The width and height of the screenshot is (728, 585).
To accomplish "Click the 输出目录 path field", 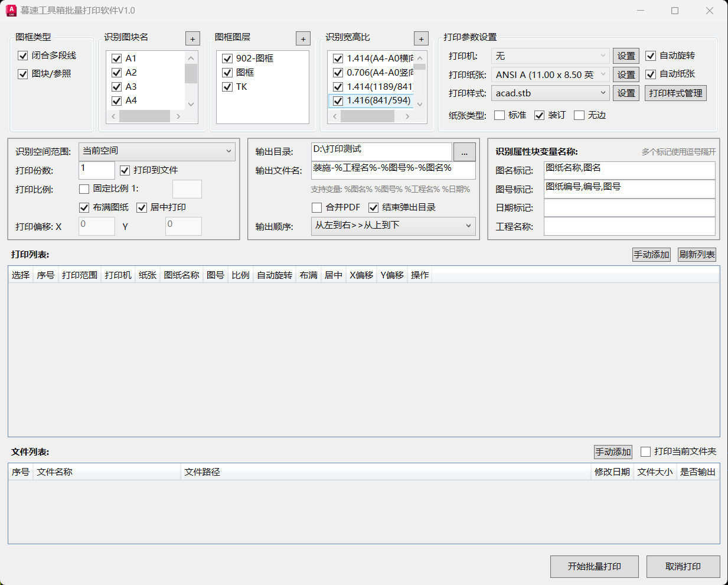I will coord(381,151).
